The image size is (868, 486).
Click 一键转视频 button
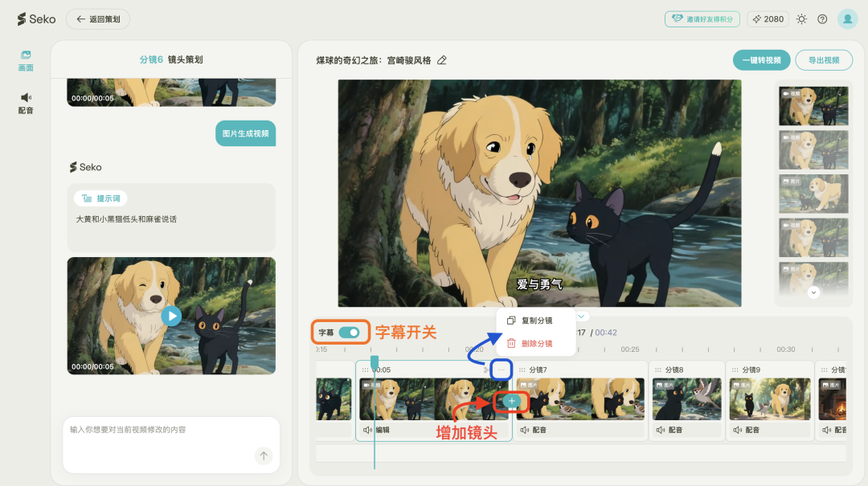[x=762, y=60]
